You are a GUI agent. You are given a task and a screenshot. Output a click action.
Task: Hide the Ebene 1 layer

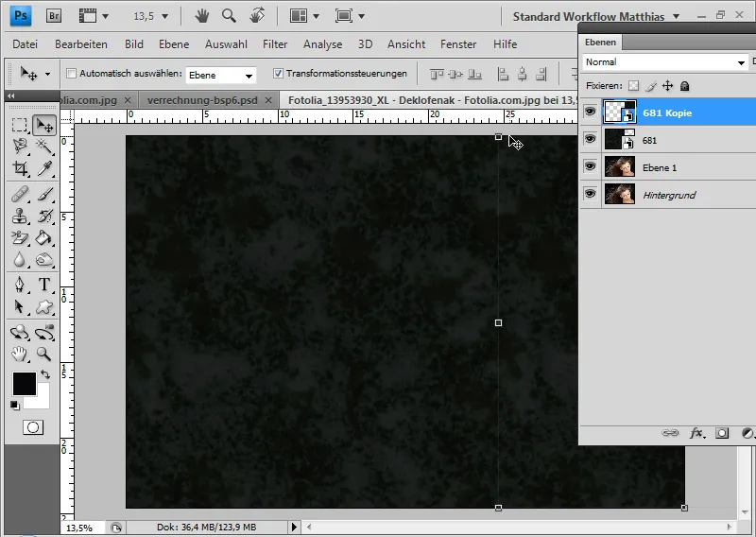click(590, 167)
